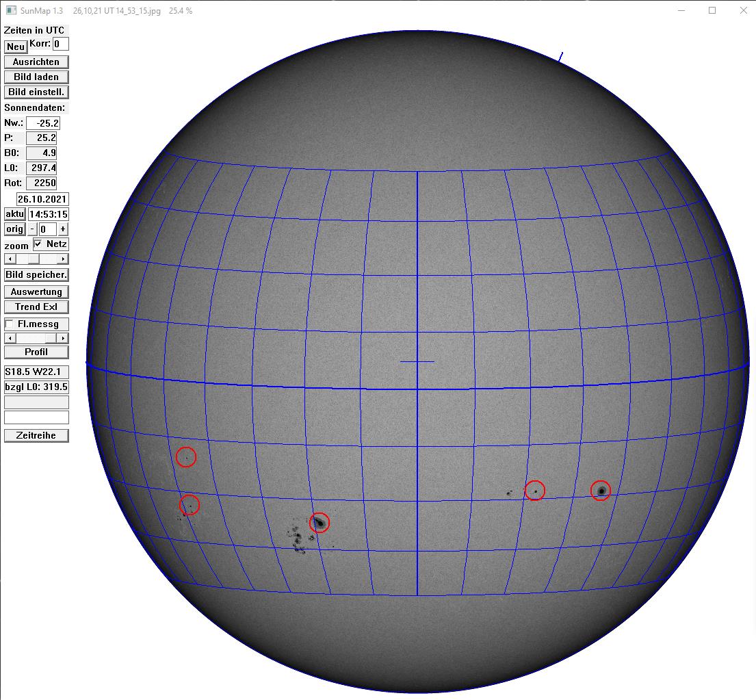Open image settings with Bild einstell.
756x700 pixels.
tap(36, 92)
